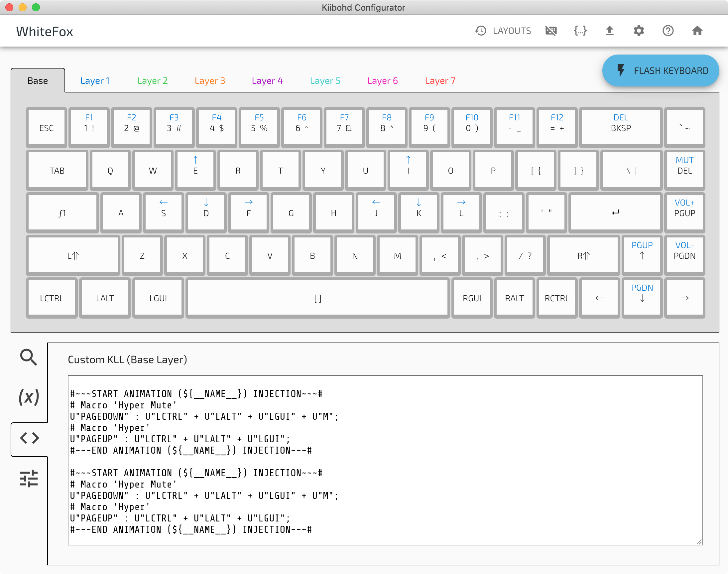Image resolution: width=728 pixels, height=574 pixels.
Task: Select the E key with up arrow
Action: [195, 170]
